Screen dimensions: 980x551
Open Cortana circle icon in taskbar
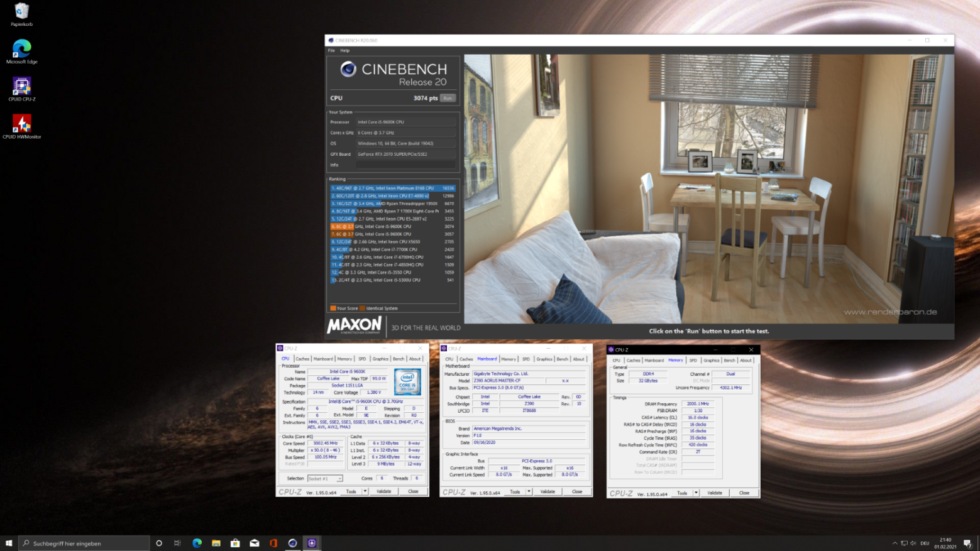point(159,543)
